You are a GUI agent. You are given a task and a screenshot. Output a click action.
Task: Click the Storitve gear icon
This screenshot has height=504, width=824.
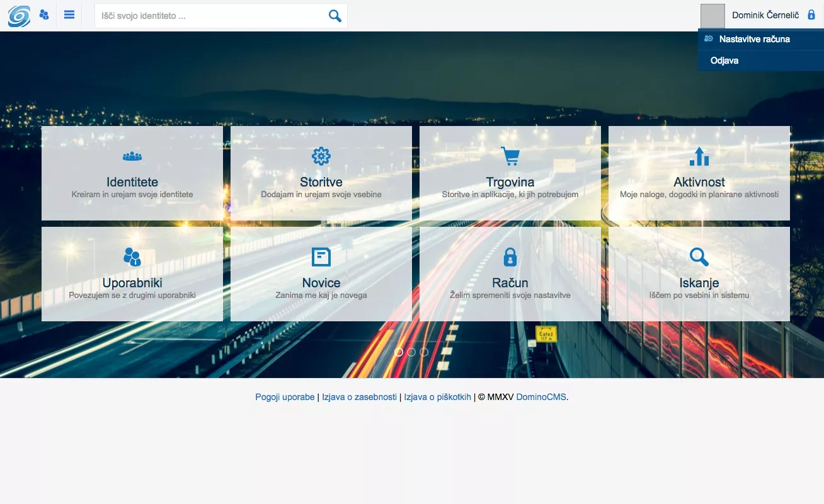click(321, 156)
